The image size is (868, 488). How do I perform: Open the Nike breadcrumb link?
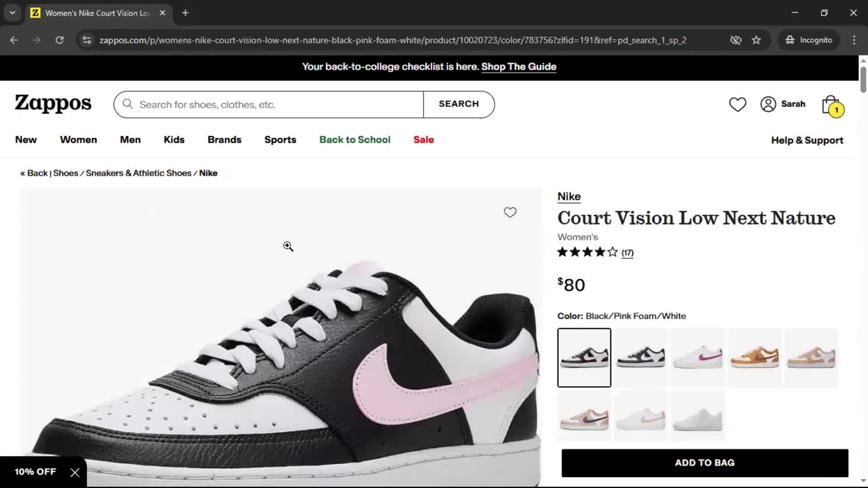[208, 173]
